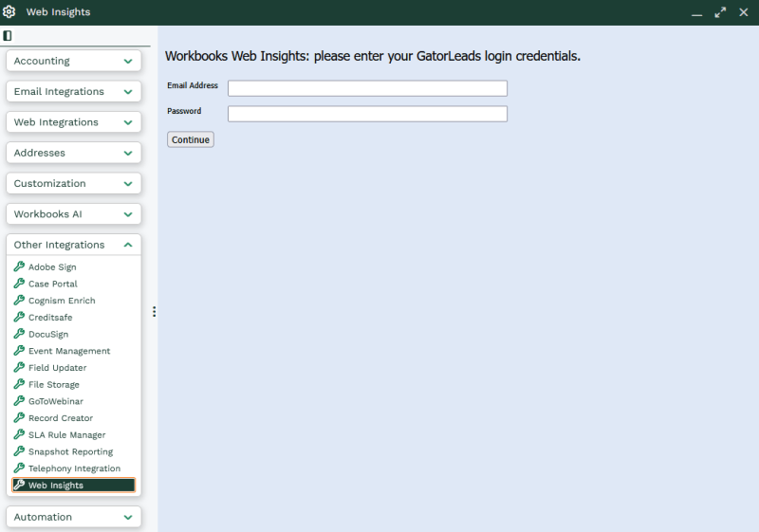Viewport: 759px width, 532px height.
Task: Click the panel splitter three-dot handle
Action: [x=154, y=311]
